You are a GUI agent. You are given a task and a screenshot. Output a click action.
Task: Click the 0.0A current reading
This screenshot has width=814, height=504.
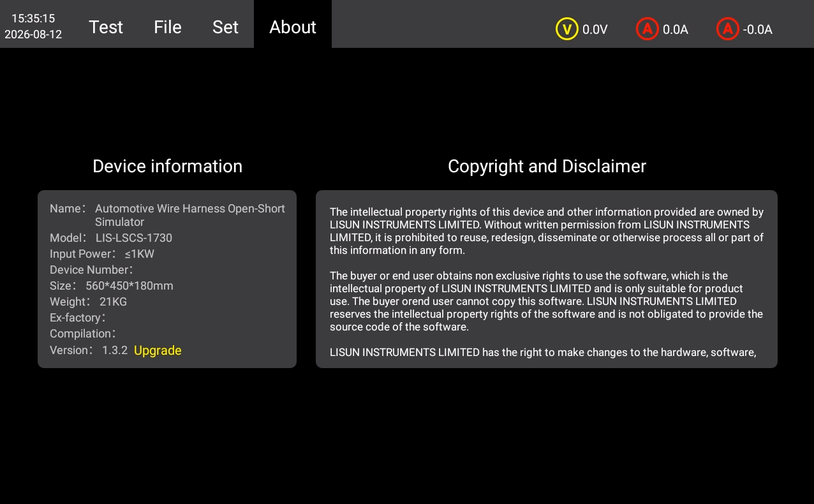(x=676, y=29)
